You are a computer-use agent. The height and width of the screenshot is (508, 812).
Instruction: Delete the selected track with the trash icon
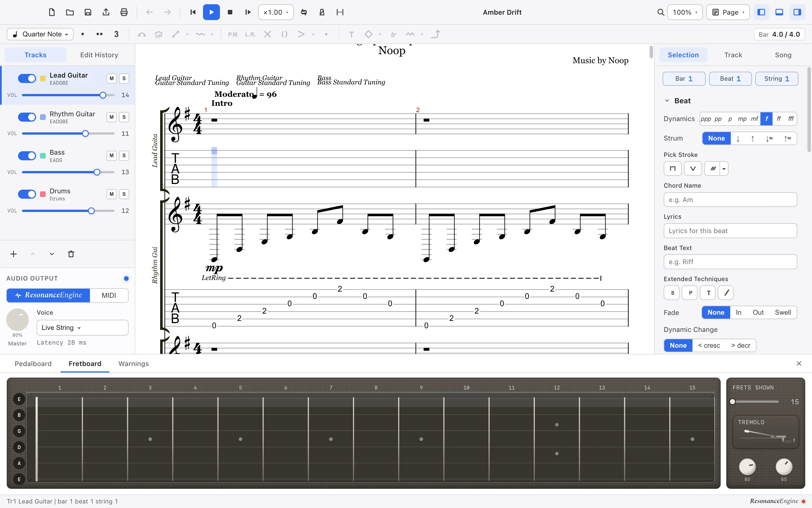pos(71,254)
